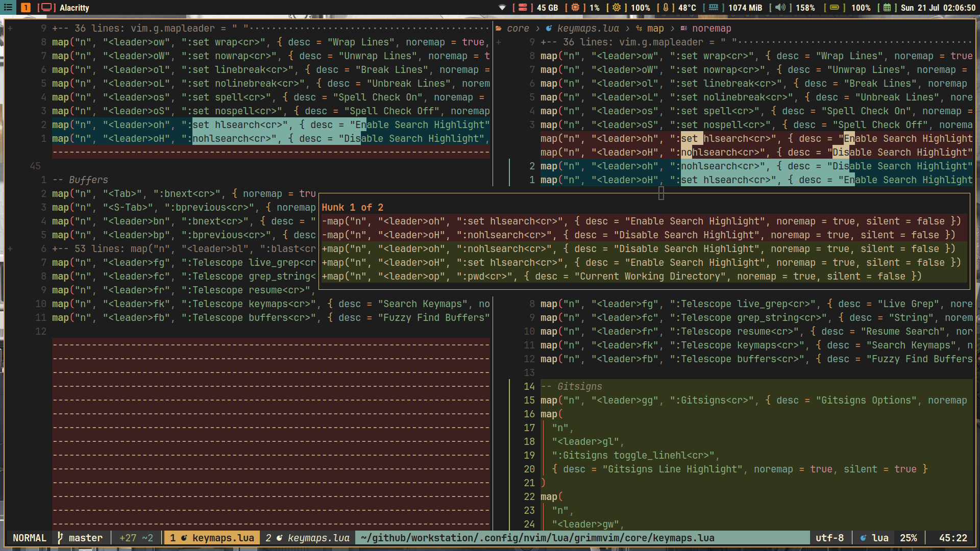Click the disk storage icon next to 45 GB
This screenshot has height=551, width=980.
(x=523, y=8)
